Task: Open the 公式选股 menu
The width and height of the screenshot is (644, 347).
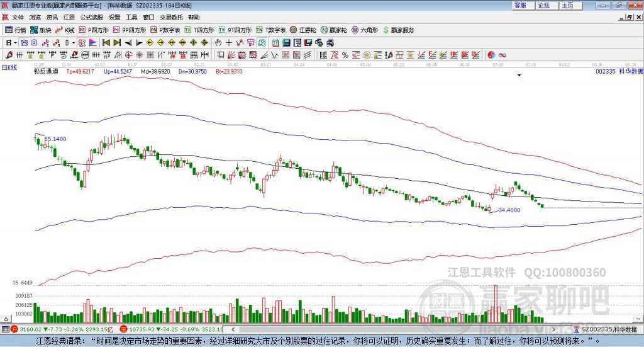Action: pos(92,17)
